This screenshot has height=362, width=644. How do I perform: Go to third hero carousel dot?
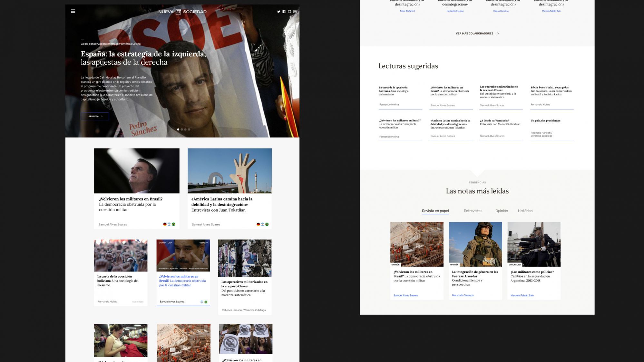[185, 129]
